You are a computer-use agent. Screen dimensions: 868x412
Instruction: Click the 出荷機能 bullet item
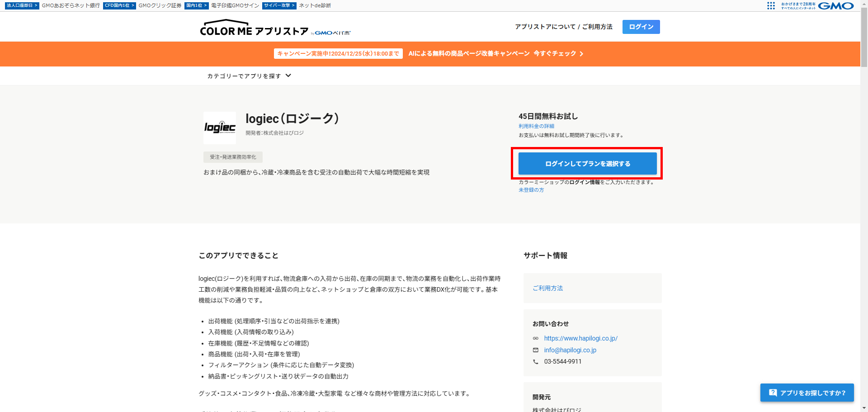tap(274, 321)
